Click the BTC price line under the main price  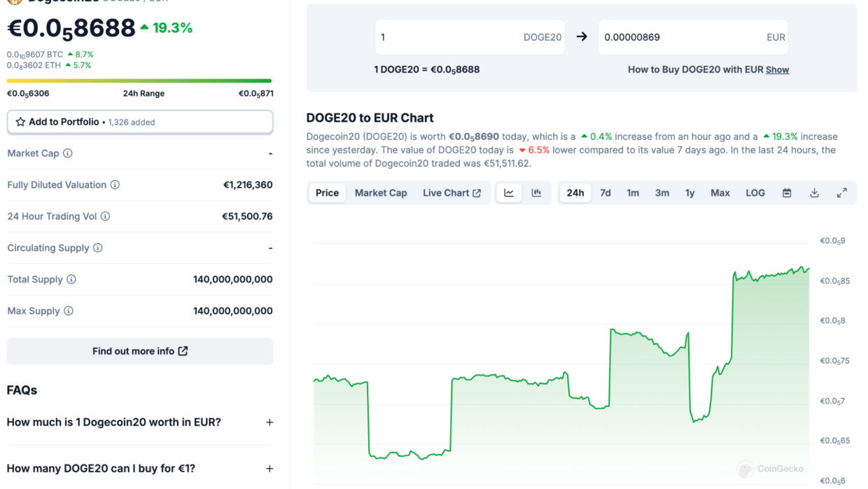coord(50,55)
